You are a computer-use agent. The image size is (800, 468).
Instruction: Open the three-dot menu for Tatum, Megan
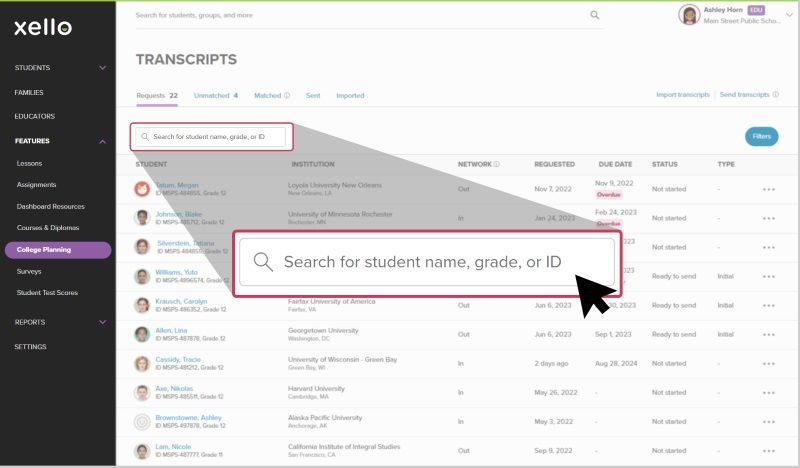tap(768, 189)
